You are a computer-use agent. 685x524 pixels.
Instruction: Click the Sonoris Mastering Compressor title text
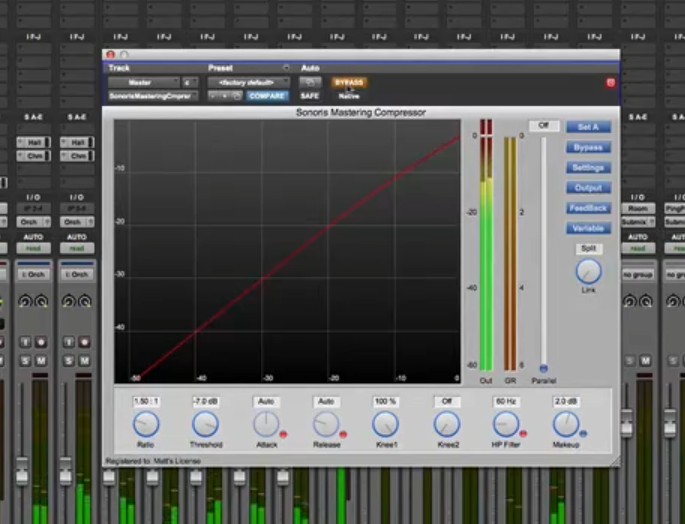(x=361, y=113)
